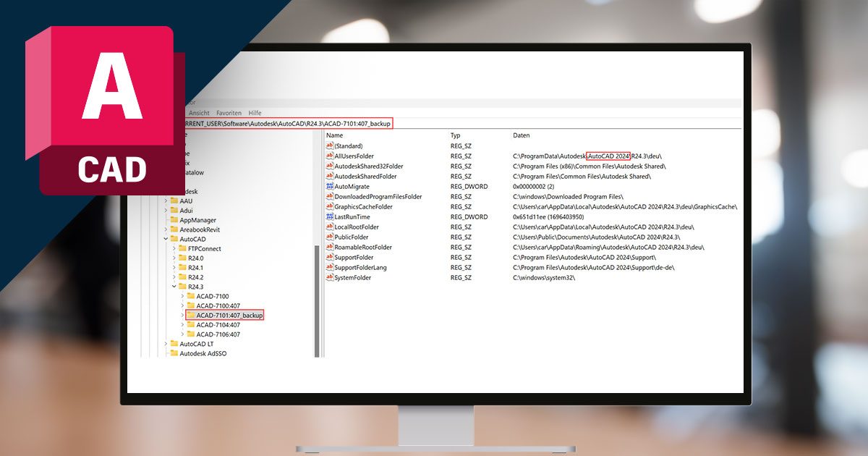Select the RoamableRootFolder value icon
868x456 pixels.
(x=330, y=248)
